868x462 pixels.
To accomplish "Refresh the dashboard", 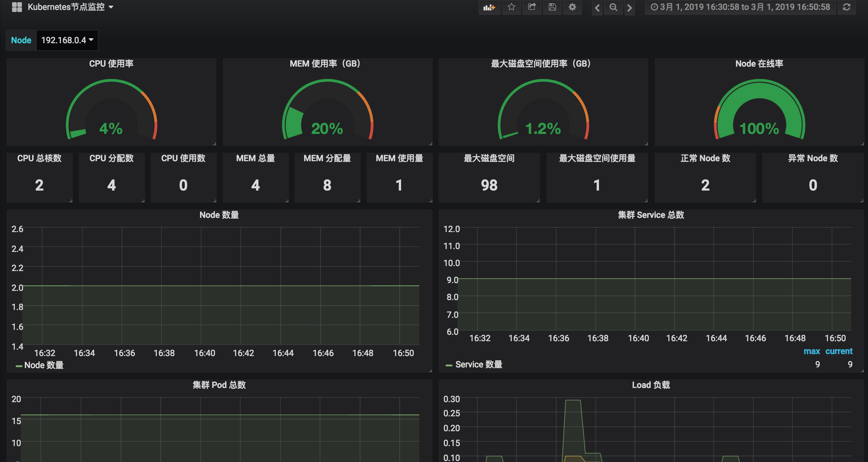I will tap(846, 7).
